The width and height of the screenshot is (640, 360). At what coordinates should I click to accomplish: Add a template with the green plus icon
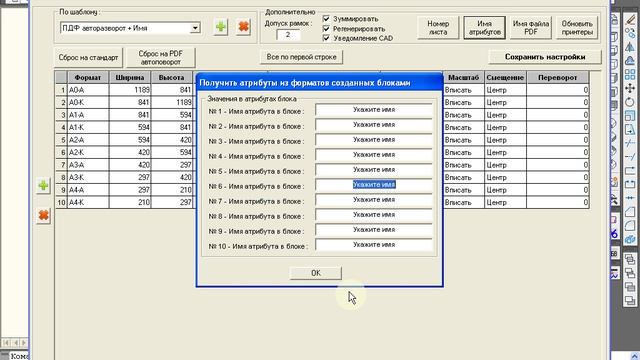coord(221,27)
